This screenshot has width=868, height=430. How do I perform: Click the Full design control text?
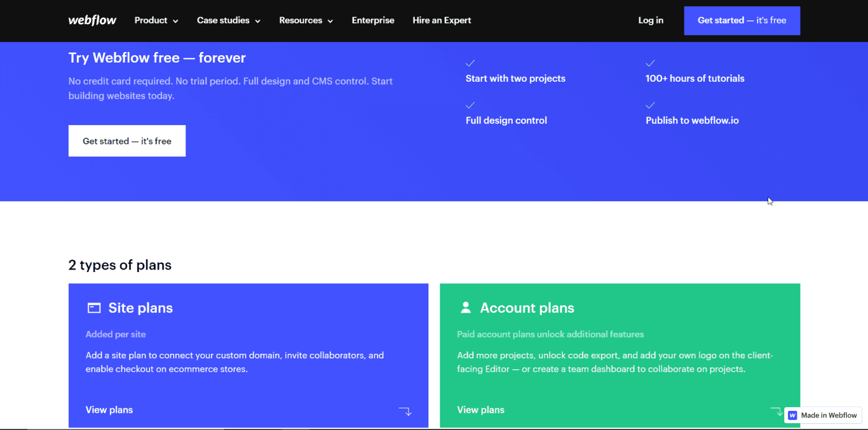pos(506,121)
